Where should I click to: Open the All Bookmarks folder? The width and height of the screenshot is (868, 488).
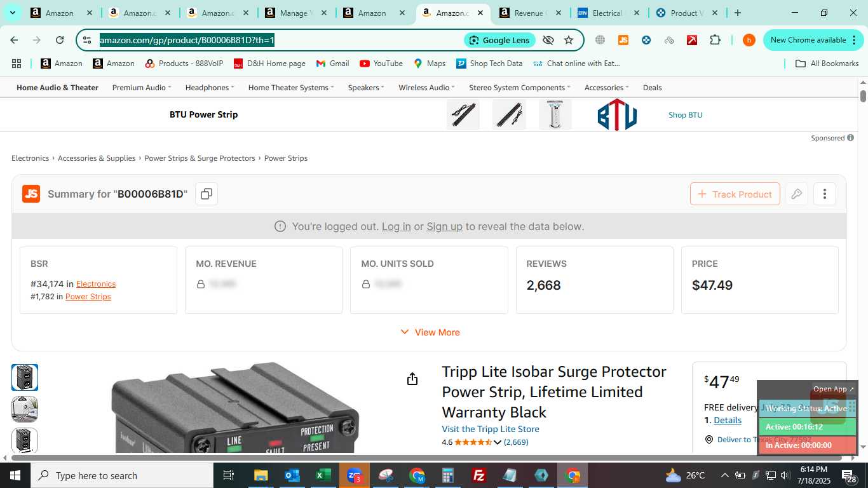[827, 64]
